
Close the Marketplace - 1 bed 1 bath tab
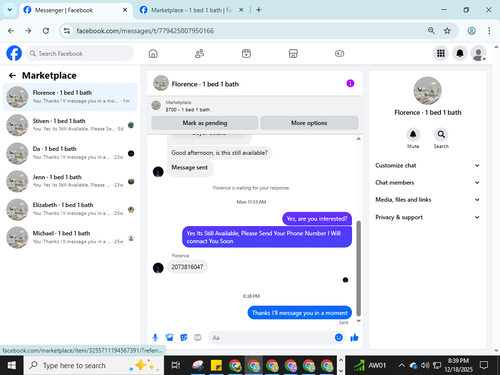(x=241, y=10)
